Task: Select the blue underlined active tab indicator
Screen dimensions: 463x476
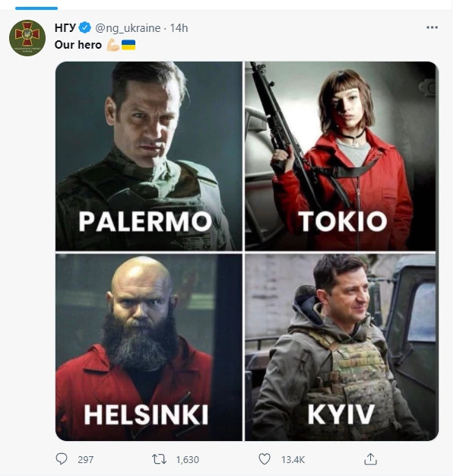Action: pyautogui.click(x=36, y=8)
